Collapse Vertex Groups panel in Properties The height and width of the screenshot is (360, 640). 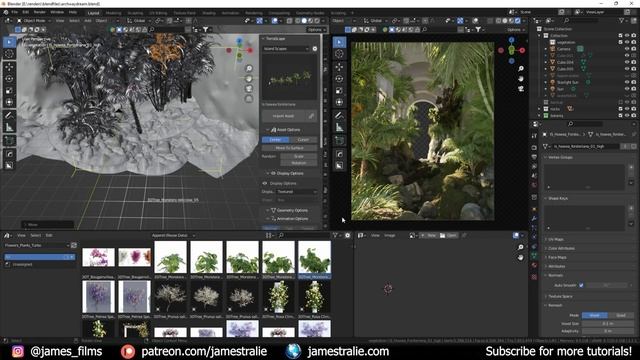click(560, 157)
